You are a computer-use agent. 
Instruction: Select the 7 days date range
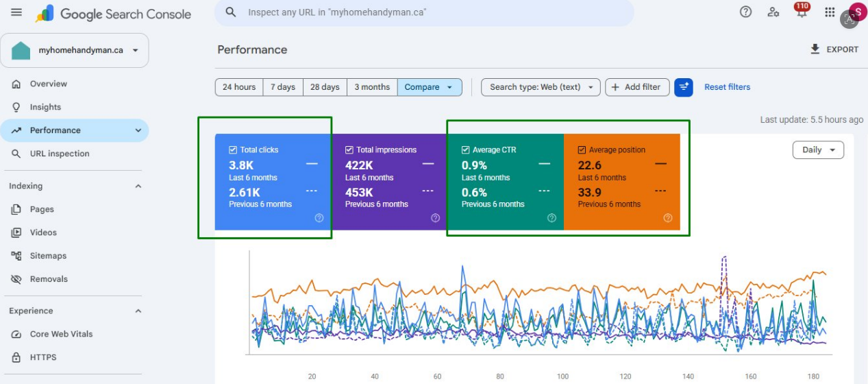[x=283, y=87]
